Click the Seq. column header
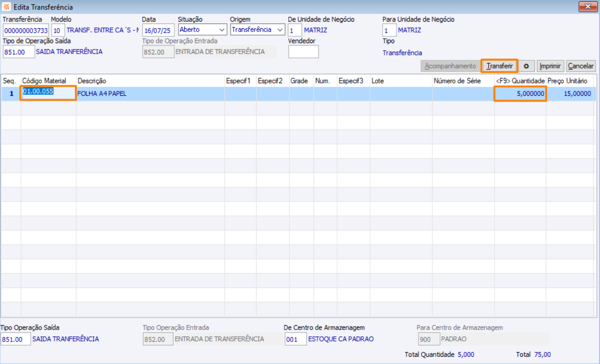Viewport: 600px width, 364px height. click(11, 81)
